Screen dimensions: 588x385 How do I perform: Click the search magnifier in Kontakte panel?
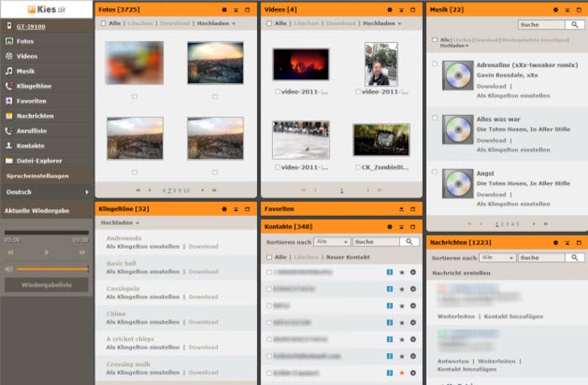409,241
